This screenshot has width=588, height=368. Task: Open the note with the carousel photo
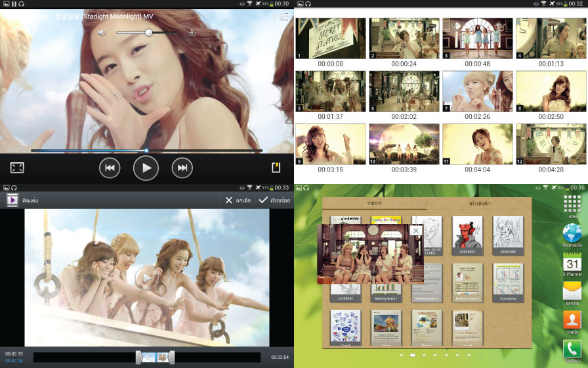coord(386,328)
